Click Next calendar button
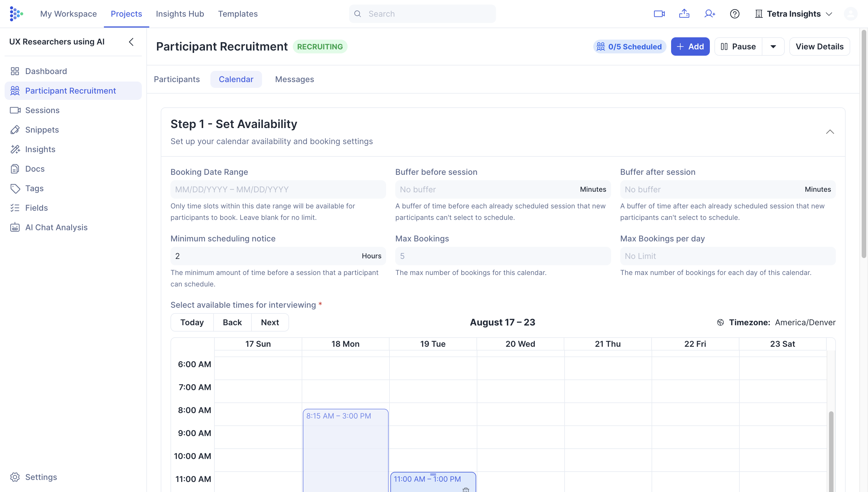 270,322
